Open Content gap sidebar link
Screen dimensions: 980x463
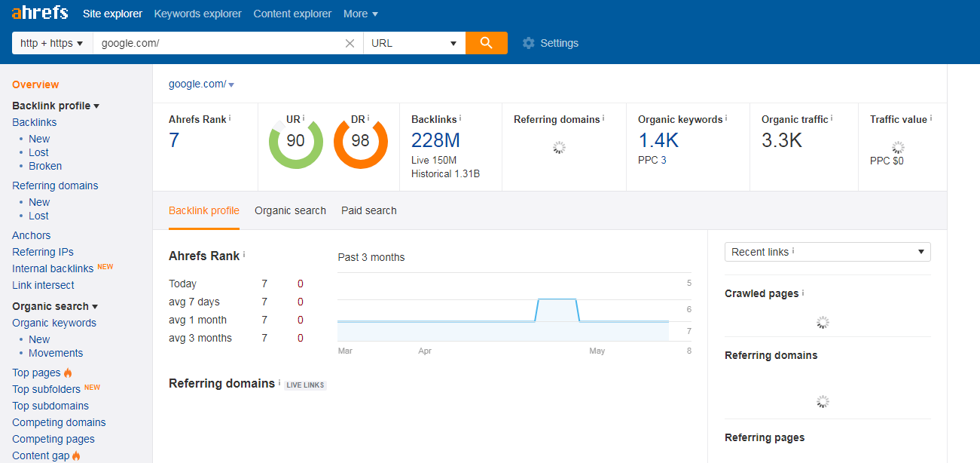click(x=41, y=455)
